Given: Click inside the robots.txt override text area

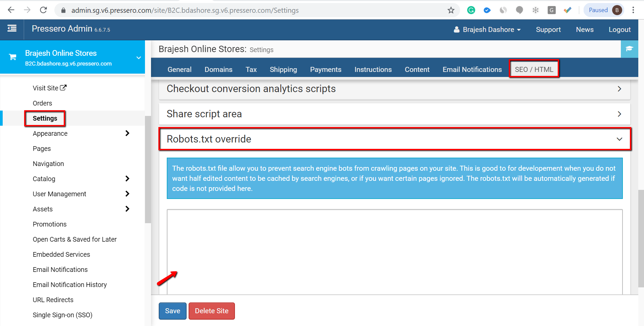Looking at the screenshot, I should [395, 252].
